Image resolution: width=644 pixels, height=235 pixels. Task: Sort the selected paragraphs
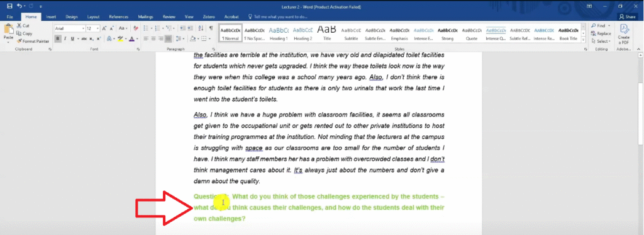[x=201, y=28]
